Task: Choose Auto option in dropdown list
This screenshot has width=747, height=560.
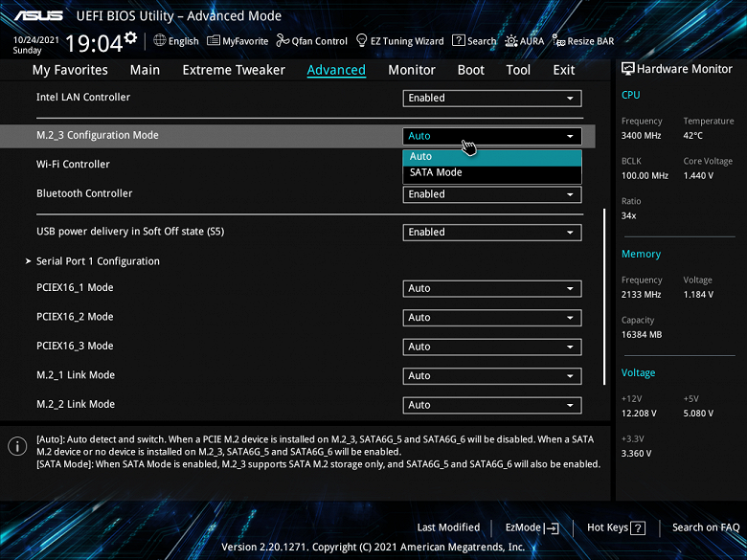Action: tap(492, 157)
